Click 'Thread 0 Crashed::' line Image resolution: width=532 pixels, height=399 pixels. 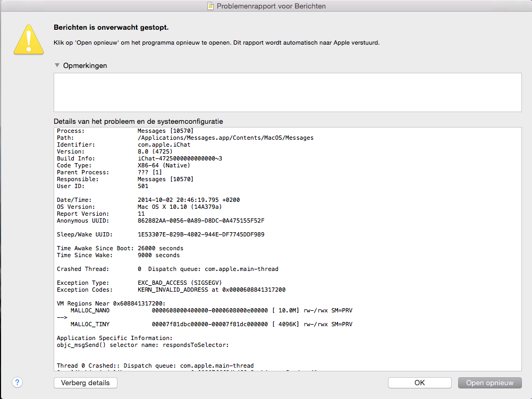point(155,366)
